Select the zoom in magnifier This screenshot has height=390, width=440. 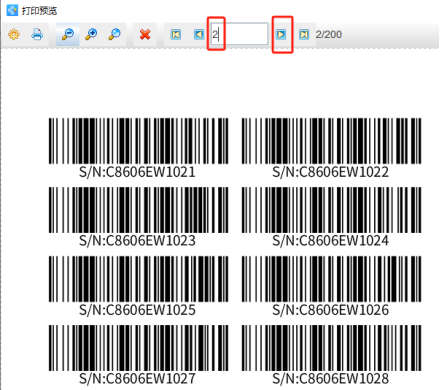coord(91,34)
